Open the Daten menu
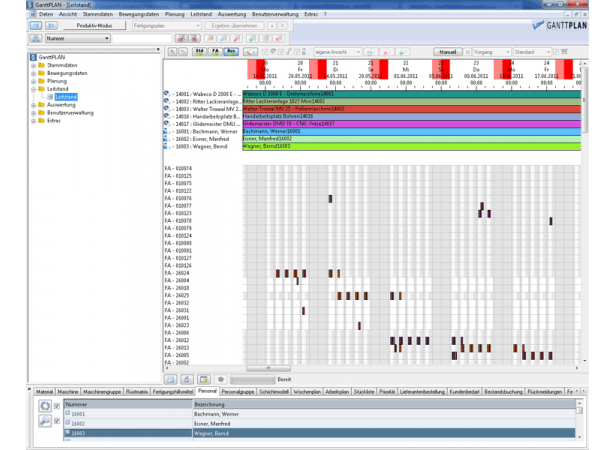This screenshot has width=615, height=450. pyautogui.click(x=46, y=14)
